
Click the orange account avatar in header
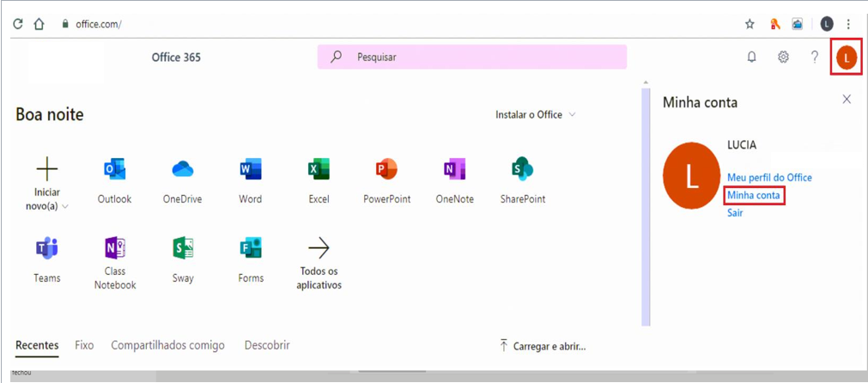847,58
